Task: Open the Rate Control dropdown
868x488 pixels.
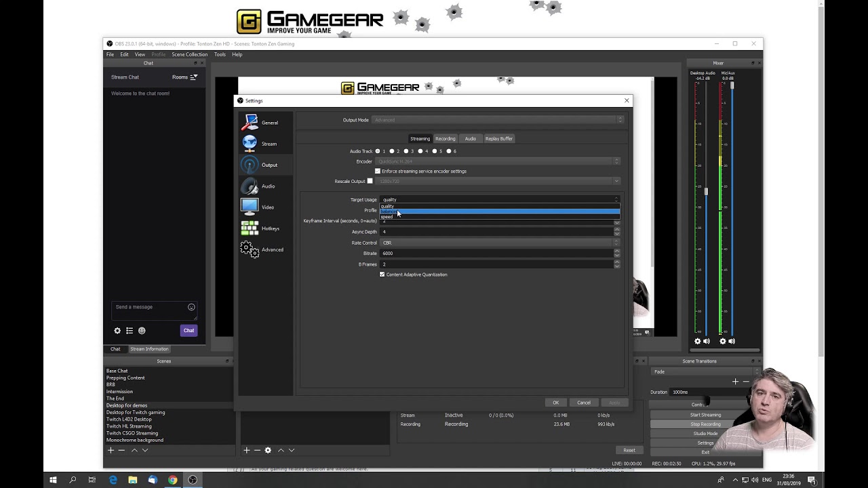Action: pyautogui.click(x=499, y=243)
